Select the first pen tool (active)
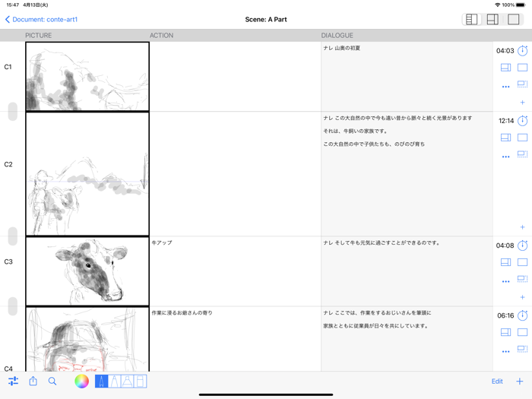 coord(101,381)
